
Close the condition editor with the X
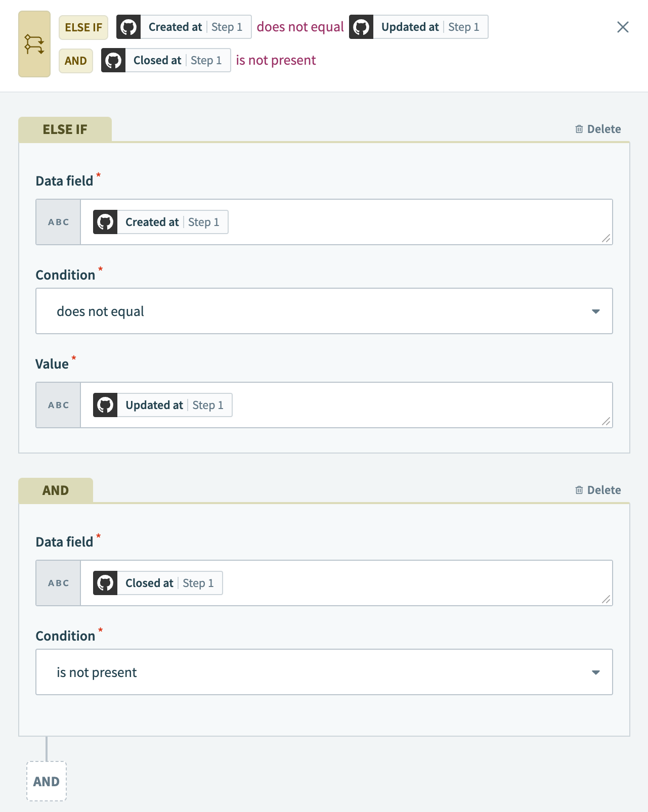tap(623, 28)
